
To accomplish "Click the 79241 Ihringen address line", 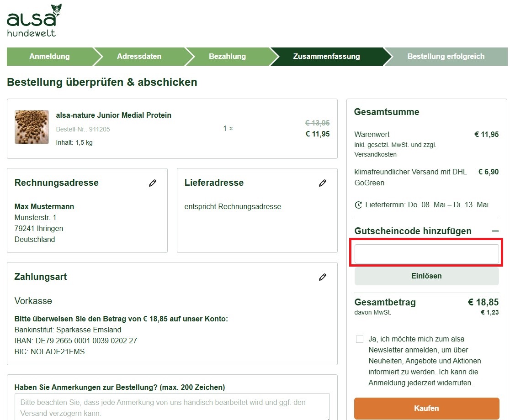I will coord(39,228).
